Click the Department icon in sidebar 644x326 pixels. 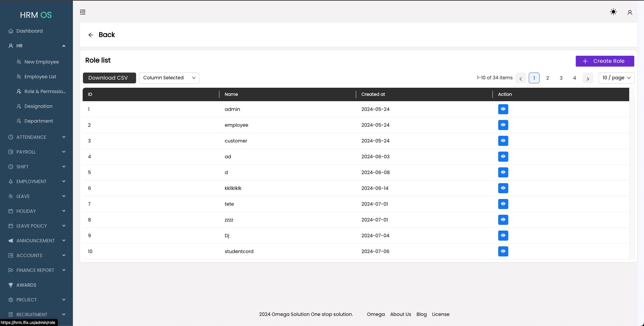tap(19, 121)
